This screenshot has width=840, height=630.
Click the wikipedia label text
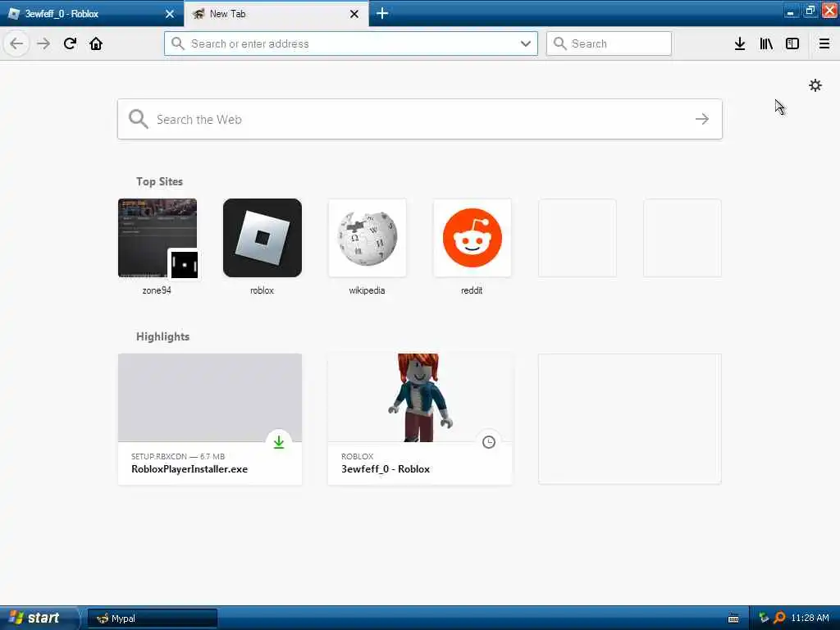367,290
